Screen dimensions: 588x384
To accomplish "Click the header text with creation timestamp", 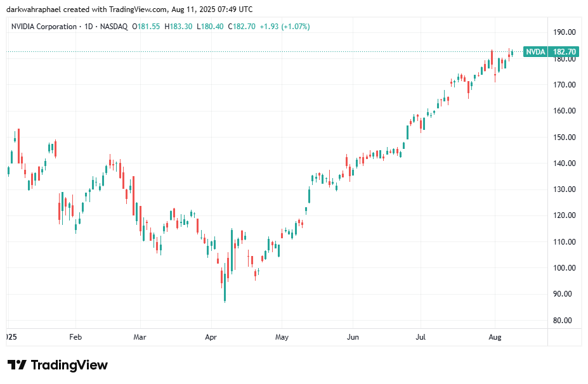I will [129, 10].
